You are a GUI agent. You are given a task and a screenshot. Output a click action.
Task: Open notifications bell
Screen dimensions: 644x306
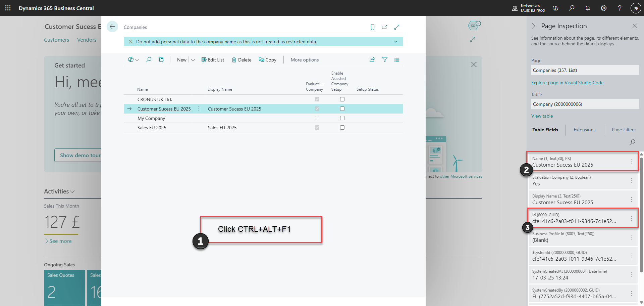(x=588, y=8)
